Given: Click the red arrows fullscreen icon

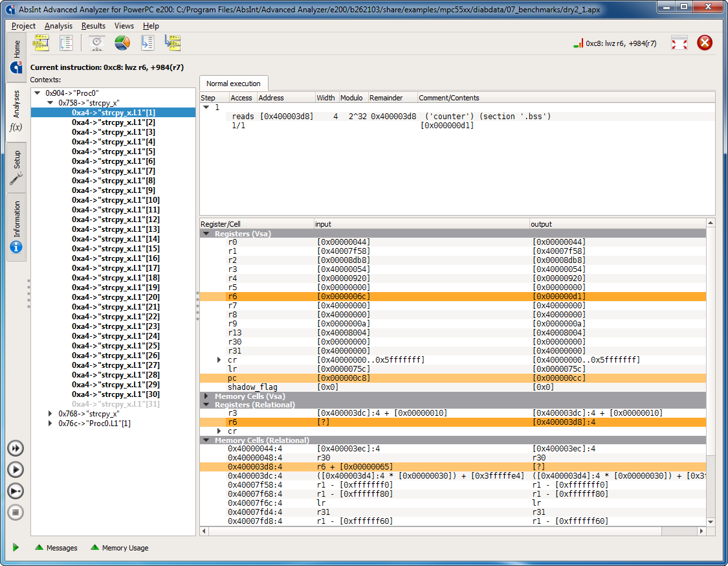Looking at the screenshot, I should click(679, 43).
